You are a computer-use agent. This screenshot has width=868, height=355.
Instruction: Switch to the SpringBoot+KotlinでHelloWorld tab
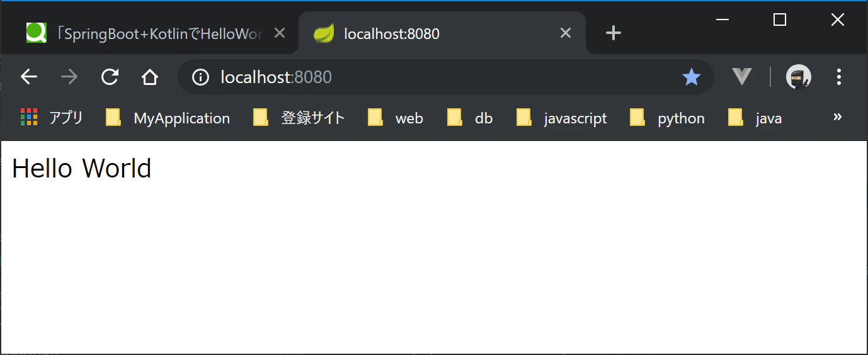[x=150, y=33]
